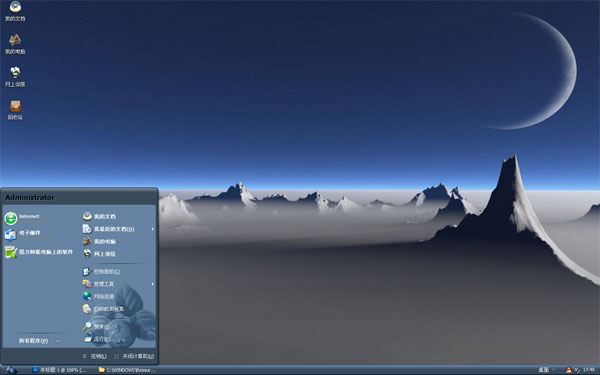Open the 我的电脑 desktop icon
This screenshot has height=375, width=600.
(x=15, y=44)
